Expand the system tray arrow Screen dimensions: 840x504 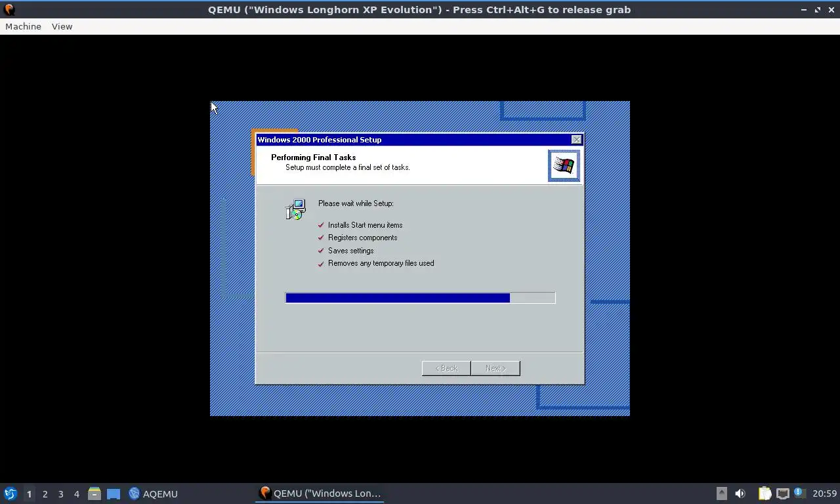[721, 493]
